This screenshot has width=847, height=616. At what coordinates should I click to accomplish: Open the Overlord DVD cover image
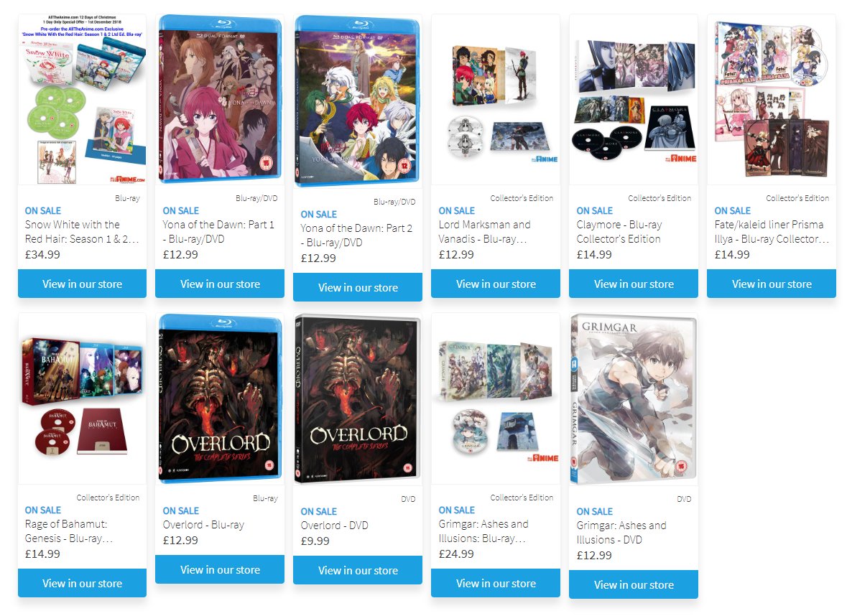pyautogui.click(x=358, y=399)
